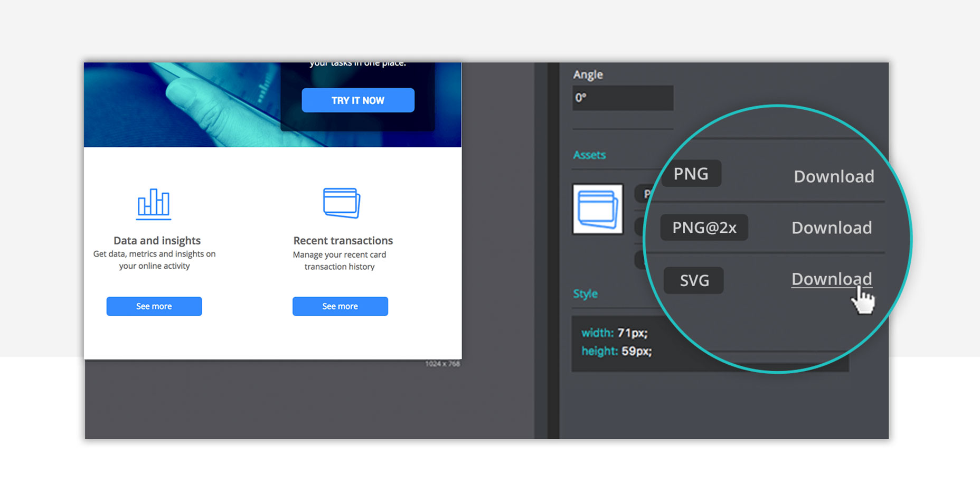
Task: Click See more under Data and insights
Action: [x=154, y=306]
